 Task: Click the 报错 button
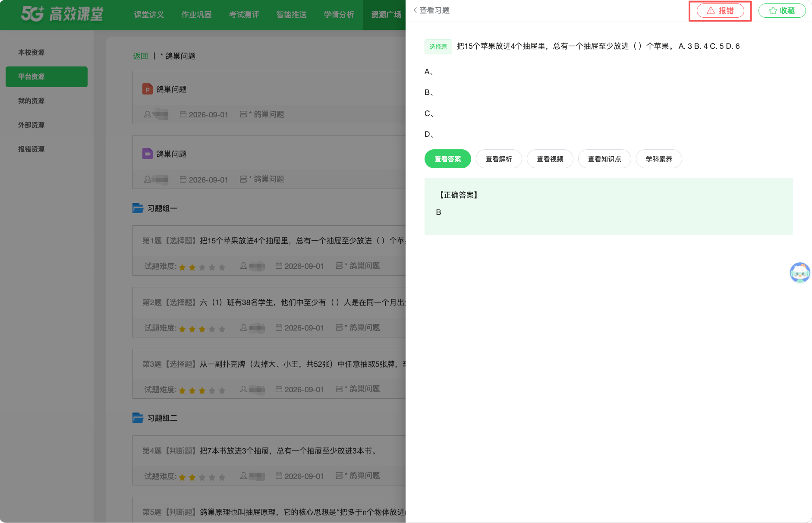(x=721, y=11)
